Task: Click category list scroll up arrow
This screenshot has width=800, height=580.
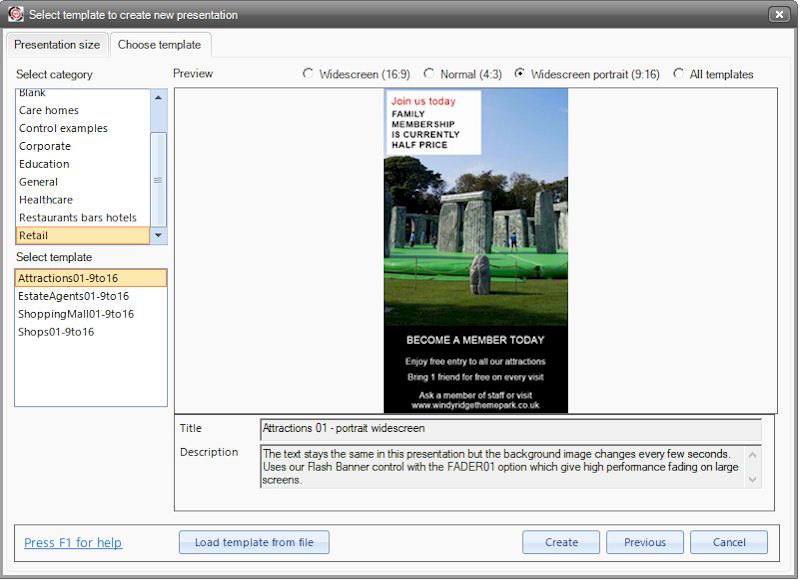Action: click(159, 97)
